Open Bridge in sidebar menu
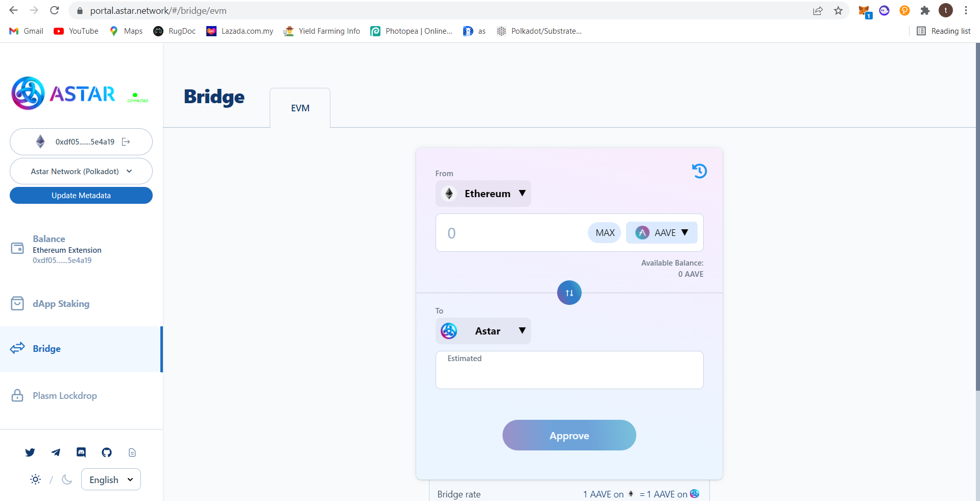This screenshot has height=501, width=980. coord(81,349)
